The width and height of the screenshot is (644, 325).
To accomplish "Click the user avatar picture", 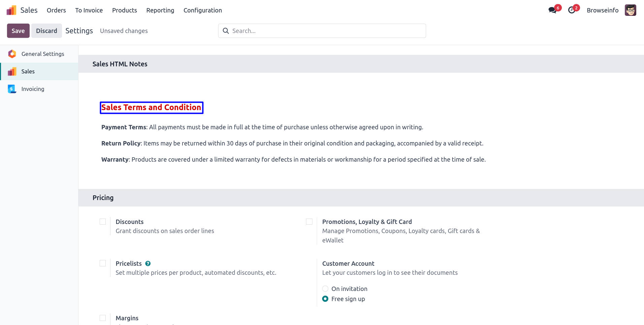I will pyautogui.click(x=630, y=10).
